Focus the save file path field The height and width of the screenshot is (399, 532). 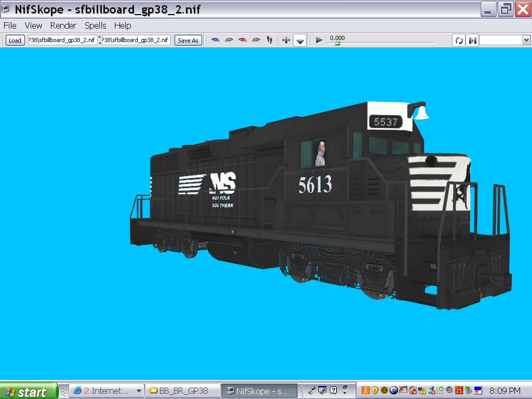136,40
